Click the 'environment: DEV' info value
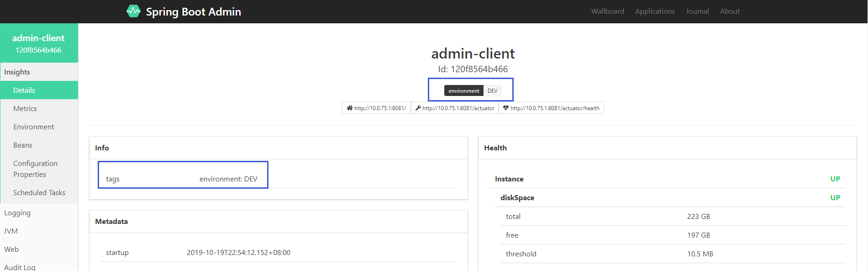868x271 pixels. click(x=228, y=179)
